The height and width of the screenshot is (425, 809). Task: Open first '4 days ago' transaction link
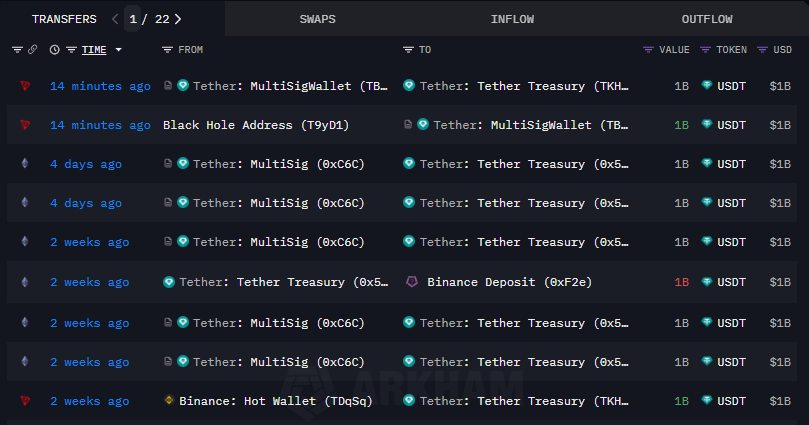(86, 164)
